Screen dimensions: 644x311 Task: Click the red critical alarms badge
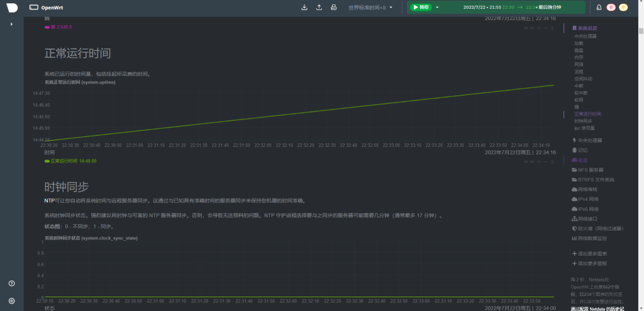611,8
